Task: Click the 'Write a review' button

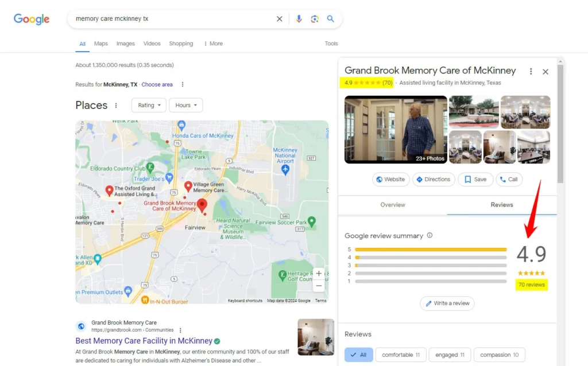Action: [447, 303]
